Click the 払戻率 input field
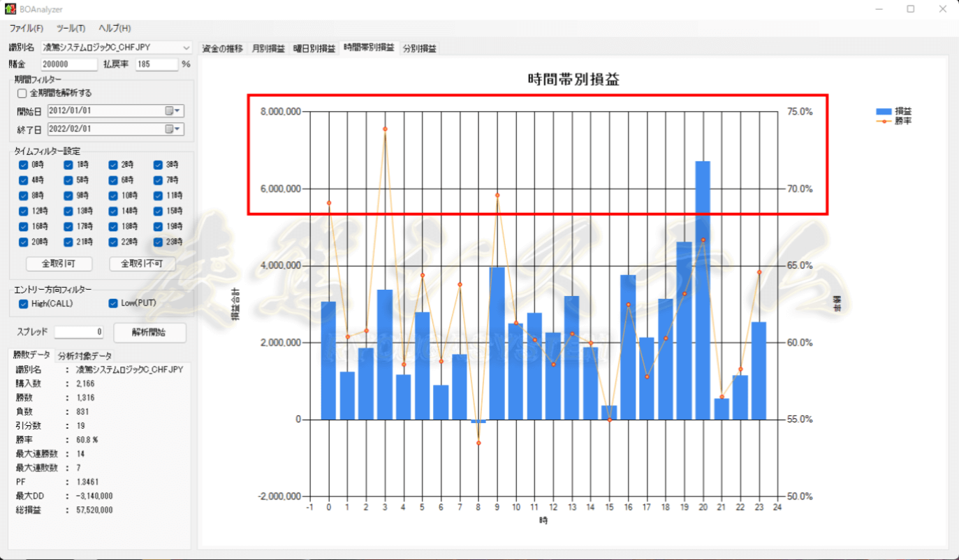Screen dimensions: 959x560 tap(157, 64)
